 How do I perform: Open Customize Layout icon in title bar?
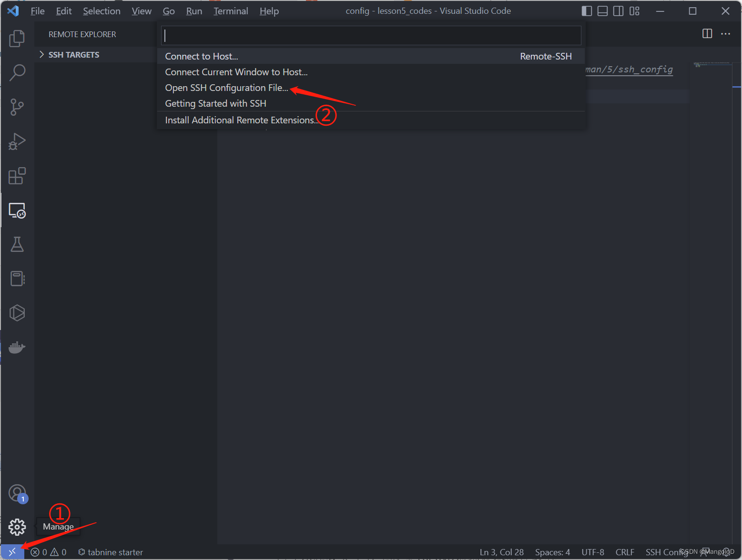pos(634,11)
